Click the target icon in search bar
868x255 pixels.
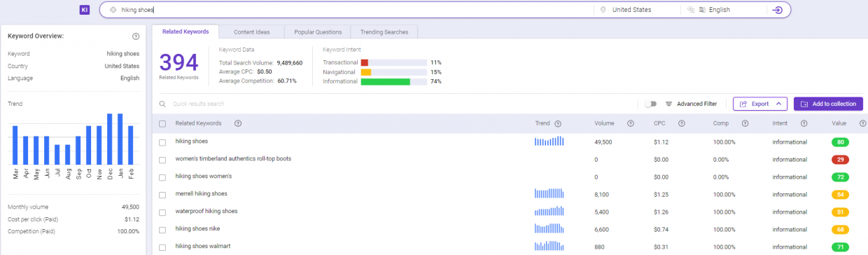pyautogui.click(x=113, y=10)
